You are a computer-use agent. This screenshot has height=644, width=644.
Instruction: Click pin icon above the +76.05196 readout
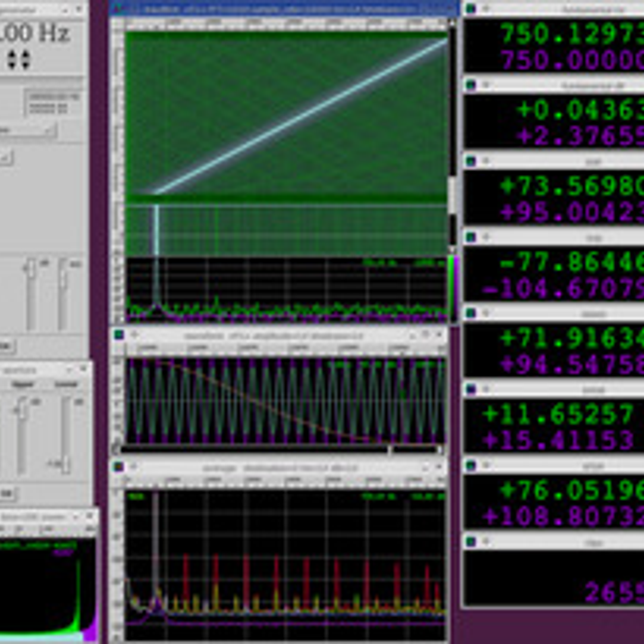pyautogui.click(x=486, y=466)
